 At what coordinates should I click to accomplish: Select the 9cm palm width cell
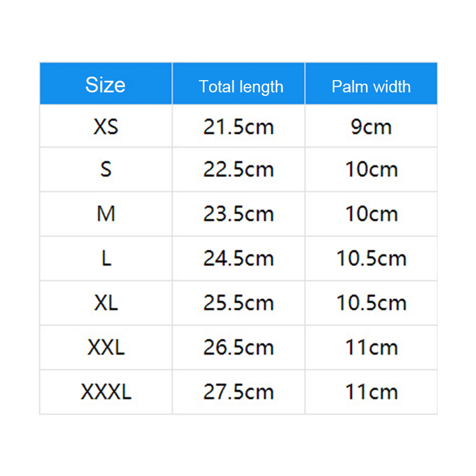point(371,127)
